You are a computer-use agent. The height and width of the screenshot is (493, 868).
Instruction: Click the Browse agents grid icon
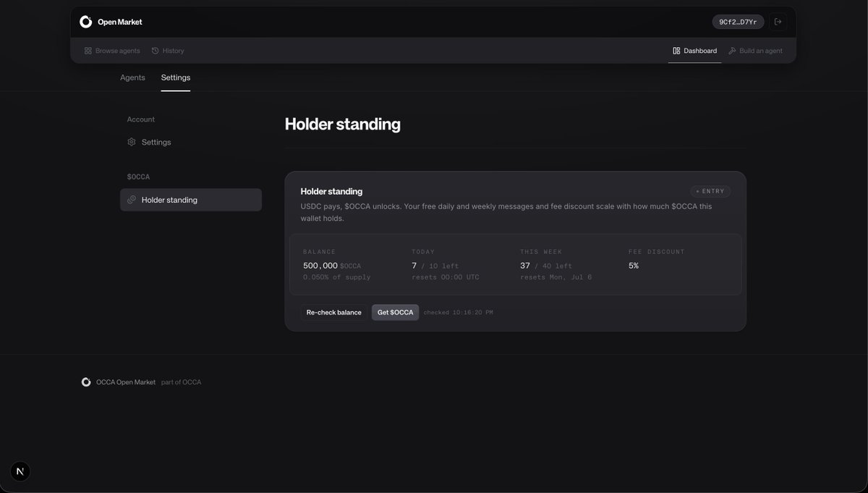click(88, 51)
